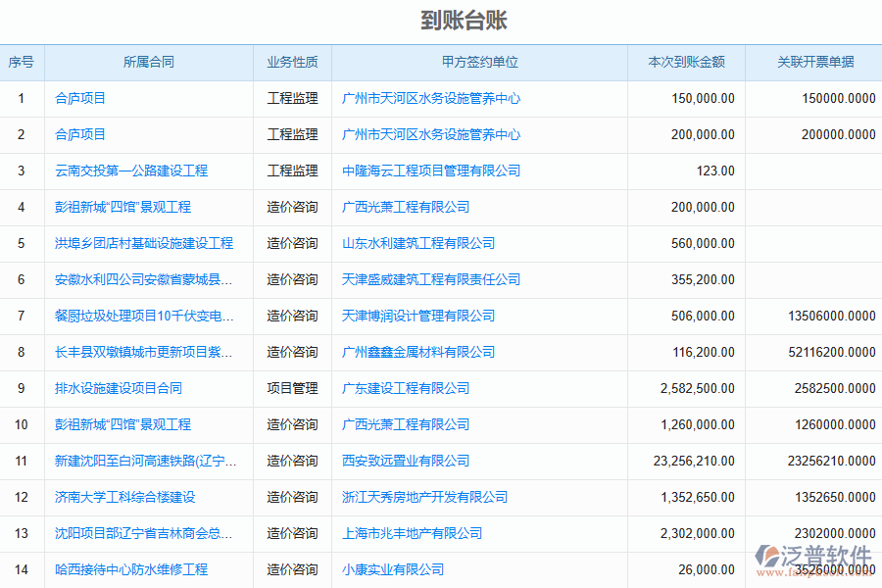Viewport: 882px width, 588px height.
Task: Select the 小康实业有限公司 link
Action: click(393, 569)
